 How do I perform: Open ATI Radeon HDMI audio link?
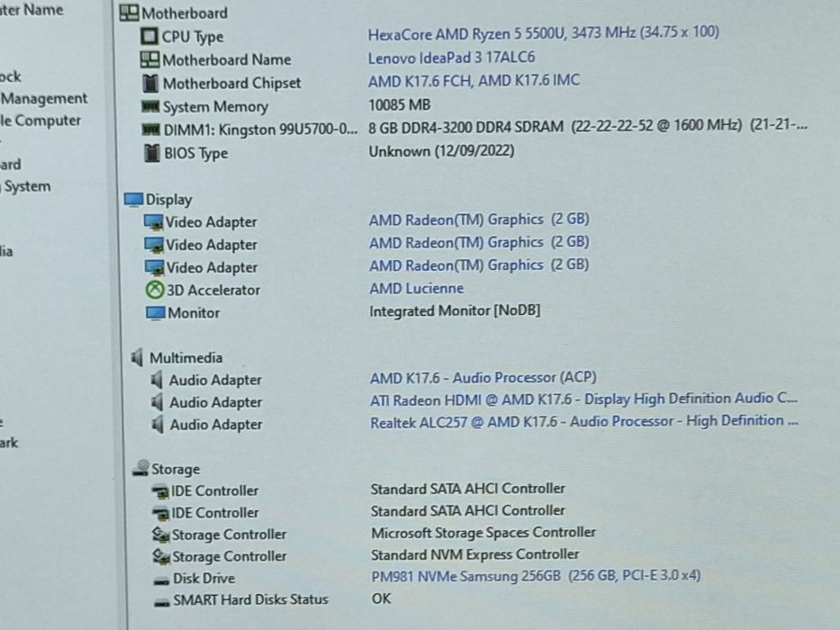point(583,399)
